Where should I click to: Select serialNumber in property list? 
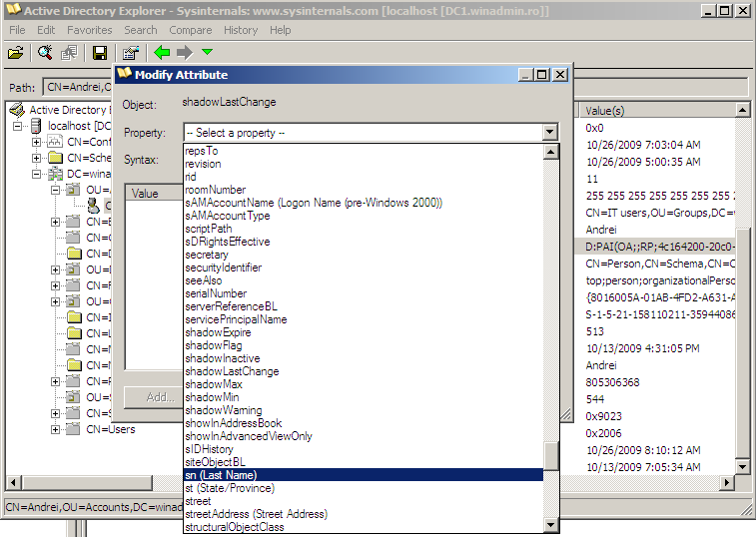[x=364, y=294]
